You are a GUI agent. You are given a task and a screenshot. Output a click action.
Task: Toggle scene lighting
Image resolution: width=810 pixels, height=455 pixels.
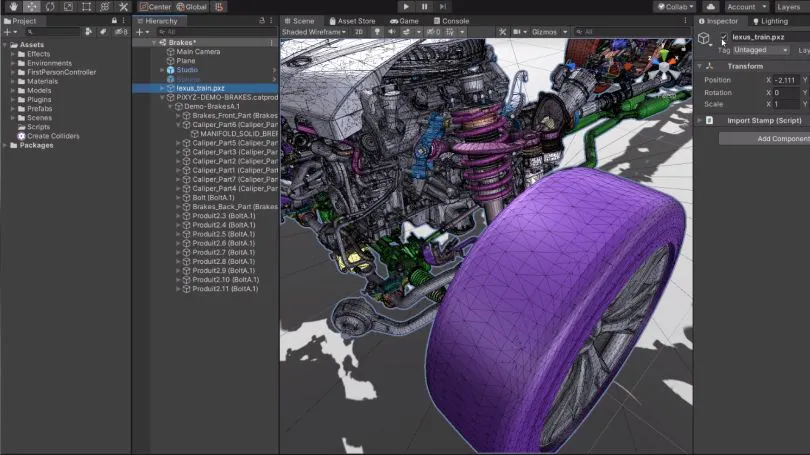coord(377,32)
